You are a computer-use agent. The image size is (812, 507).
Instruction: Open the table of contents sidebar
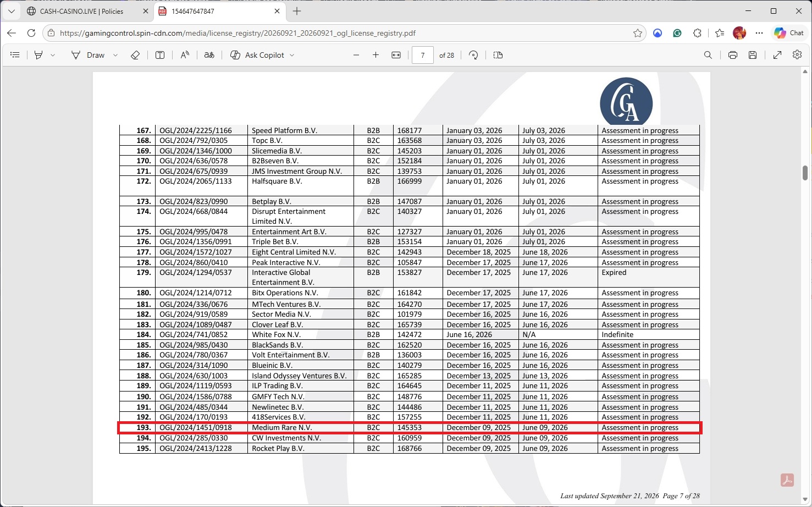[x=15, y=55]
